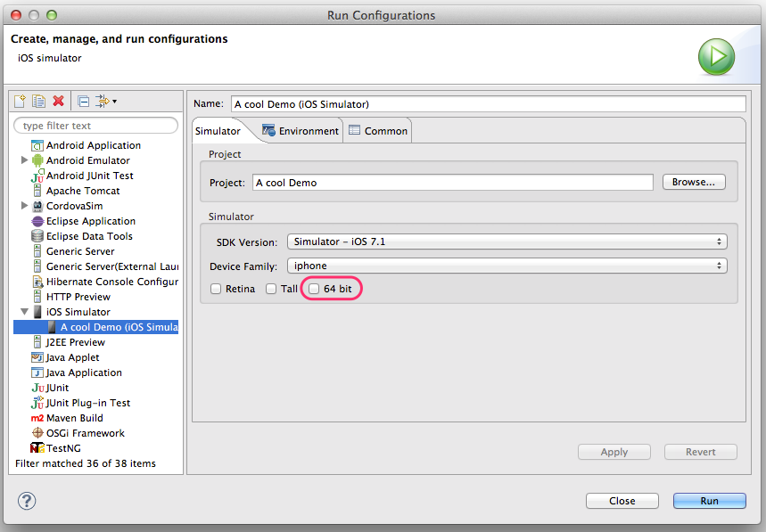
Task: Click the type filter text field
Action: click(x=96, y=126)
